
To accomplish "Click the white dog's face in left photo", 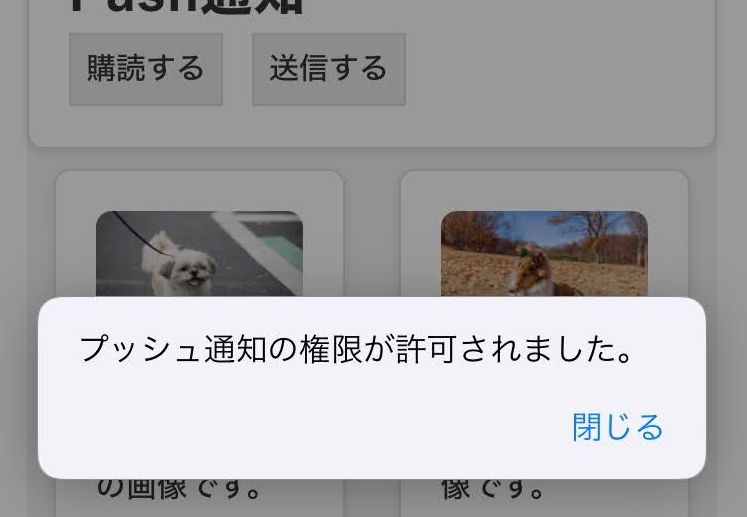I will pos(191,271).
